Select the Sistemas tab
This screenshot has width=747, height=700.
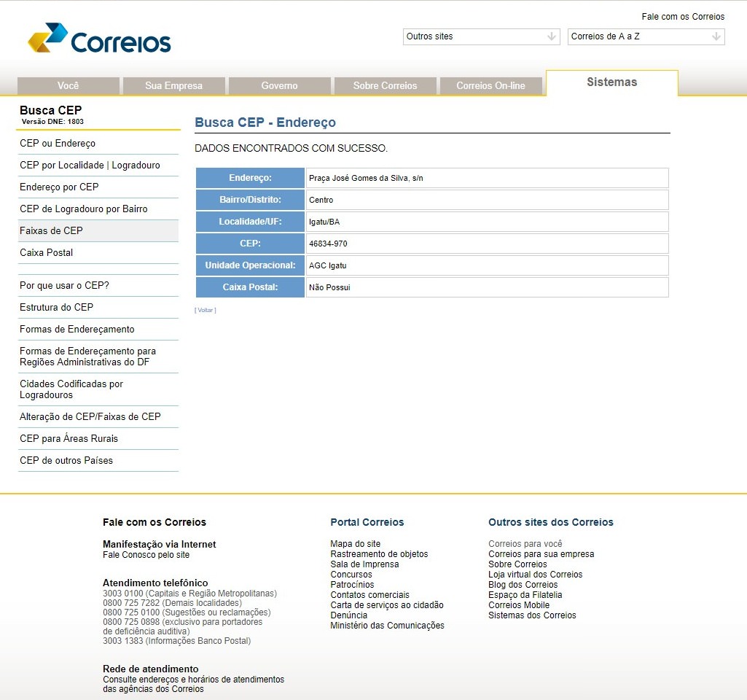[x=611, y=82]
